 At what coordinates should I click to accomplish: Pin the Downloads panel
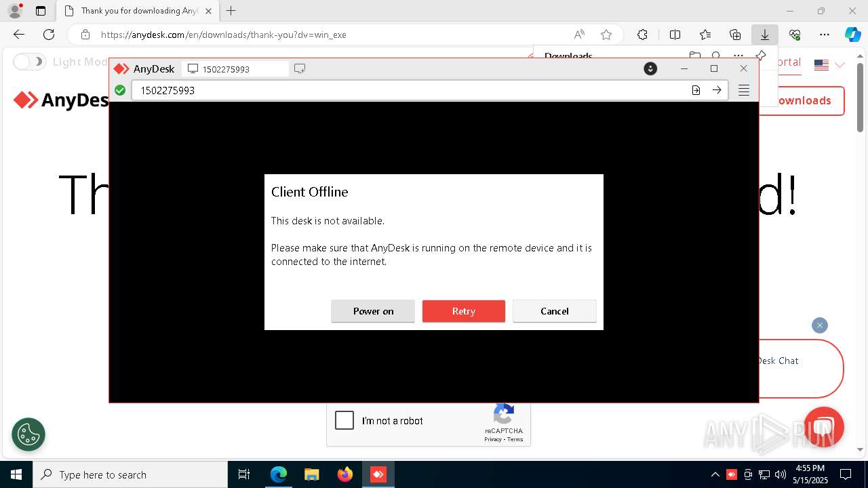[761, 56]
